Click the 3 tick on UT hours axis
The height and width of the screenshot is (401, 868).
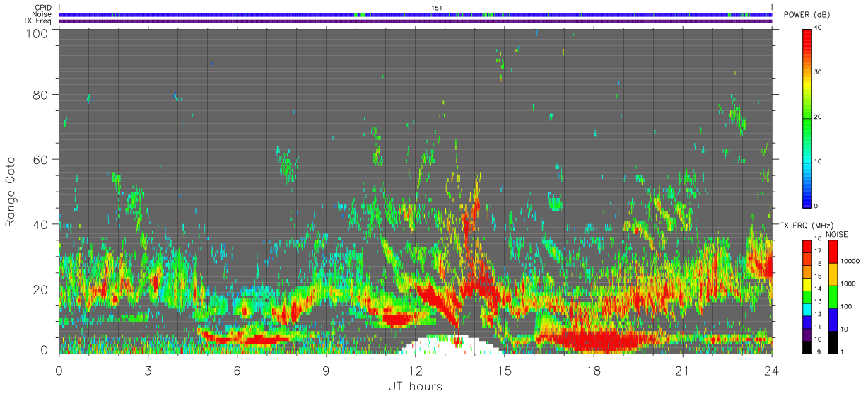(148, 370)
